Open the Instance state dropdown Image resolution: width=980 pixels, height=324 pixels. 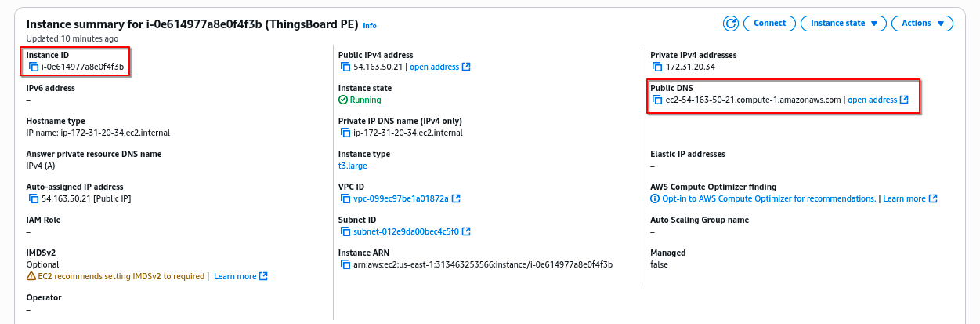843,24
